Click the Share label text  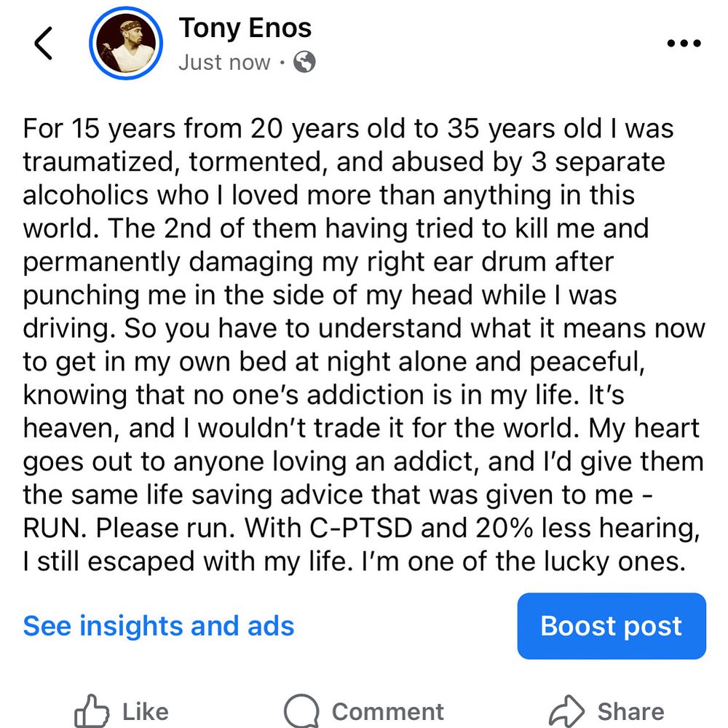pyautogui.click(x=630, y=711)
